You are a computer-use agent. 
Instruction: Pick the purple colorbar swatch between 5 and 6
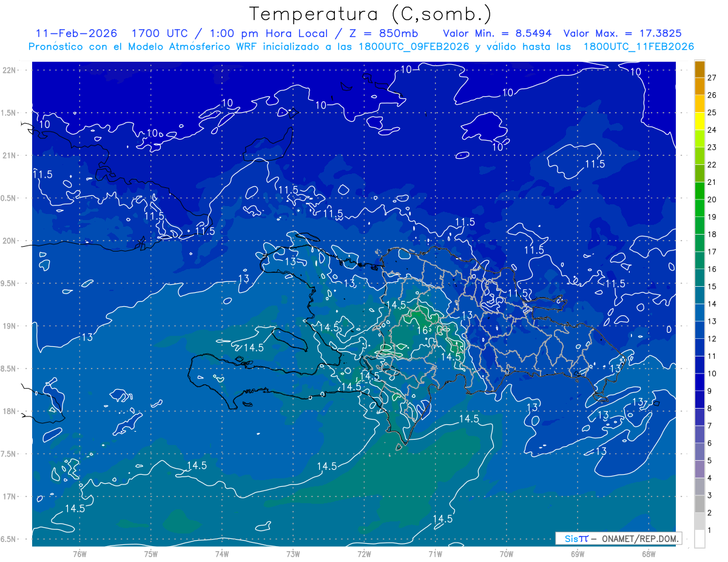click(x=700, y=452)
